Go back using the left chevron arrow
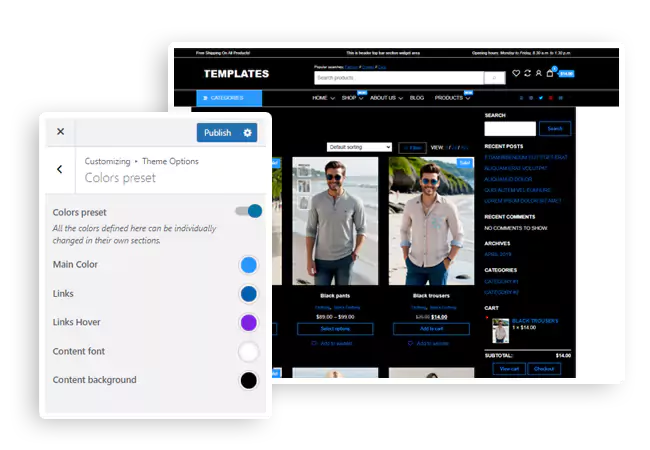The width and height of the screenshot is (650, 450). coord(60,169)
